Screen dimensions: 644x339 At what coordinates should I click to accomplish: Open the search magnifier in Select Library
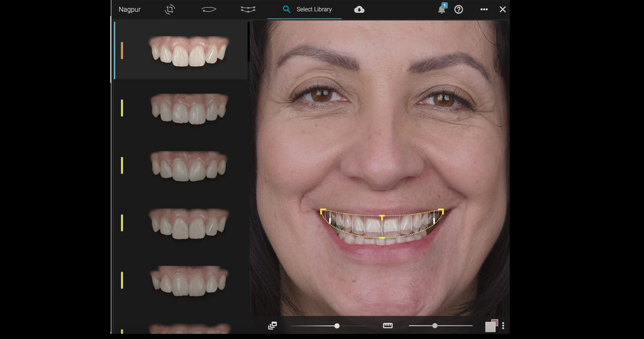285,9
